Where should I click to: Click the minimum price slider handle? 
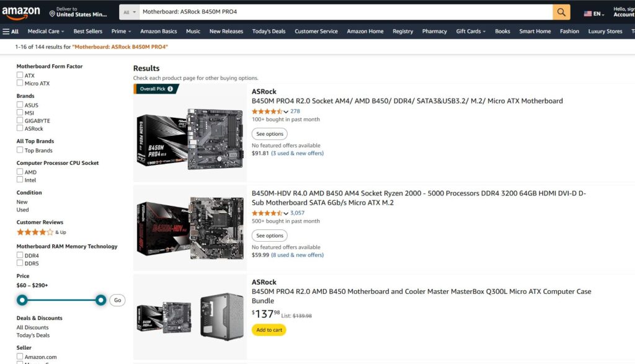pyautogui.click(x=22, y=300)
